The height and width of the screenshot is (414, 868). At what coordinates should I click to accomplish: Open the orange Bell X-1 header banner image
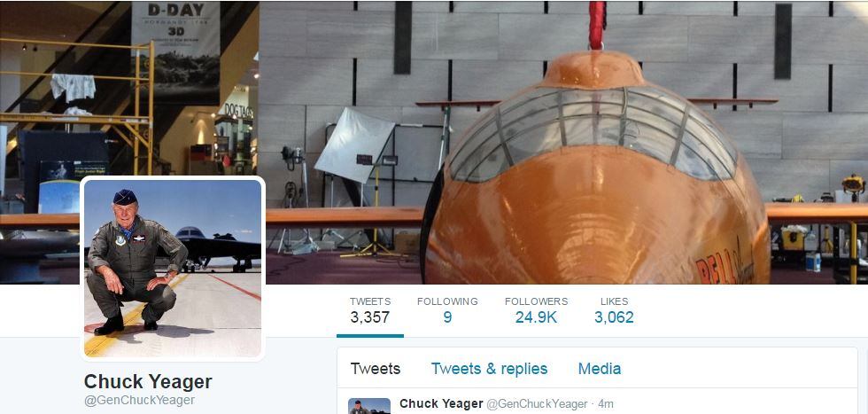(434, 143)
